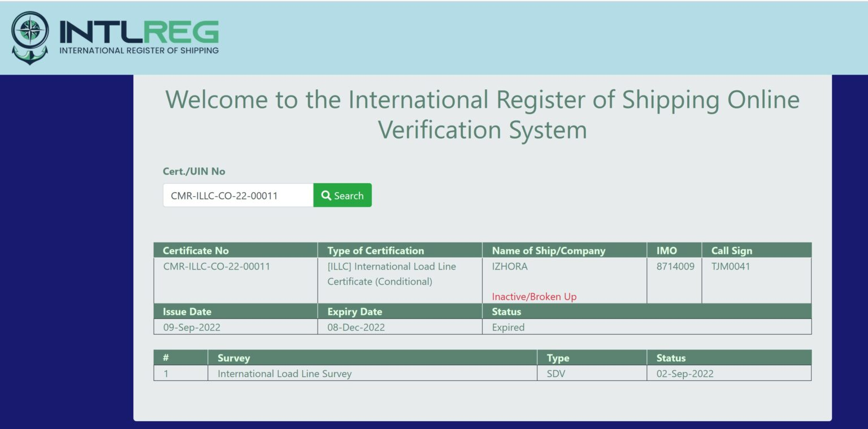868x429 pixels.
Task: Click the Search button
Action: click(342, 195)
